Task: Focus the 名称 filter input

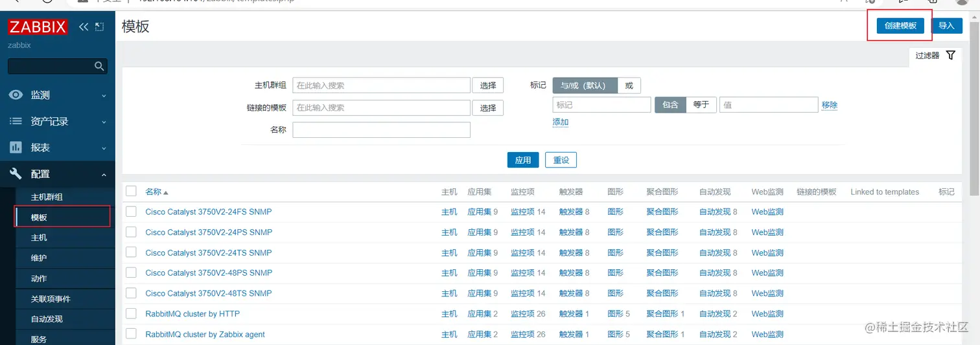Action: coord(381,130)
